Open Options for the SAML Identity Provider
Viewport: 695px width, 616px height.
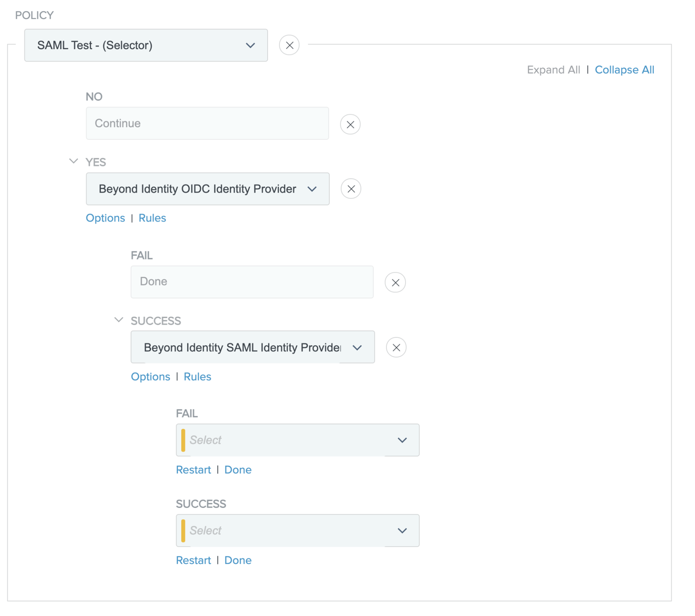click(x=150, y=376)
